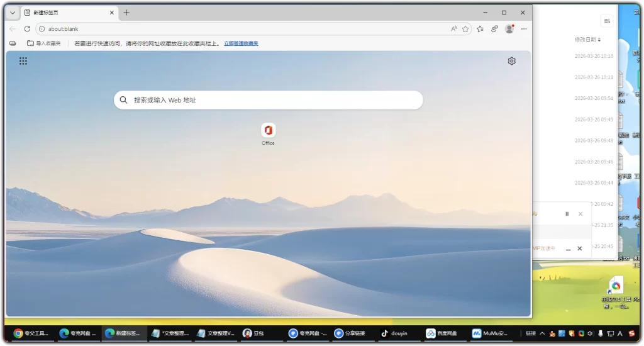644x346 pixels.
Task: Select the row dated 2026-03-26 10:11
Action: 594,77
